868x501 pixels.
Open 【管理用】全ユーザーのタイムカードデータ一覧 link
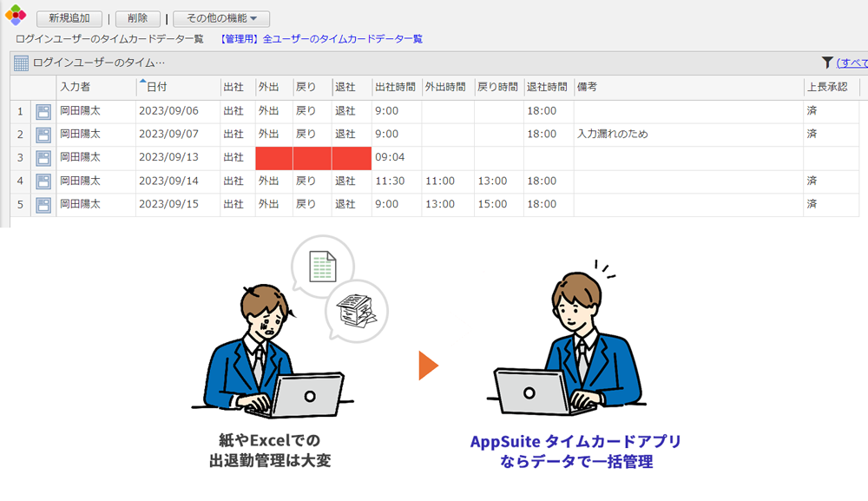pyautogui.click(x=320, y=39)
